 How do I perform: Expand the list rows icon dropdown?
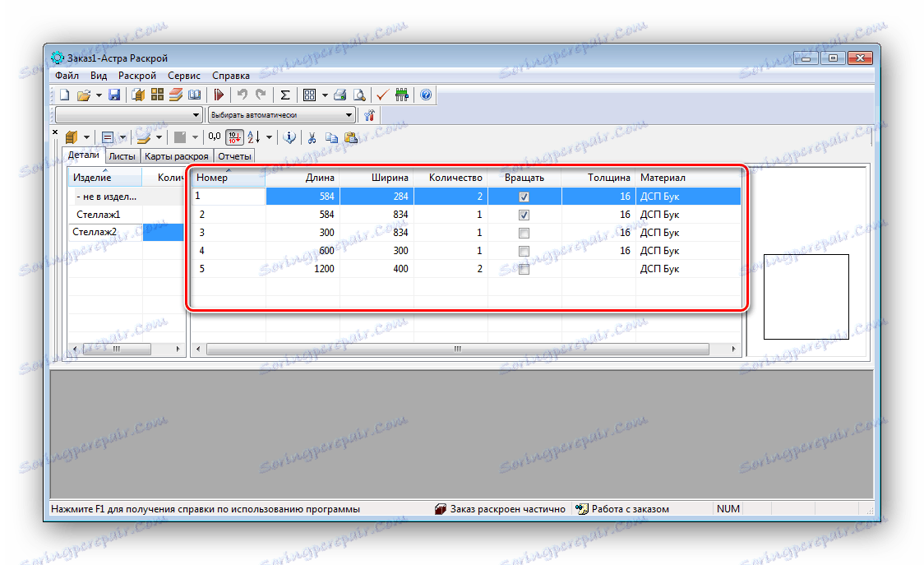[x=122, y=137]
